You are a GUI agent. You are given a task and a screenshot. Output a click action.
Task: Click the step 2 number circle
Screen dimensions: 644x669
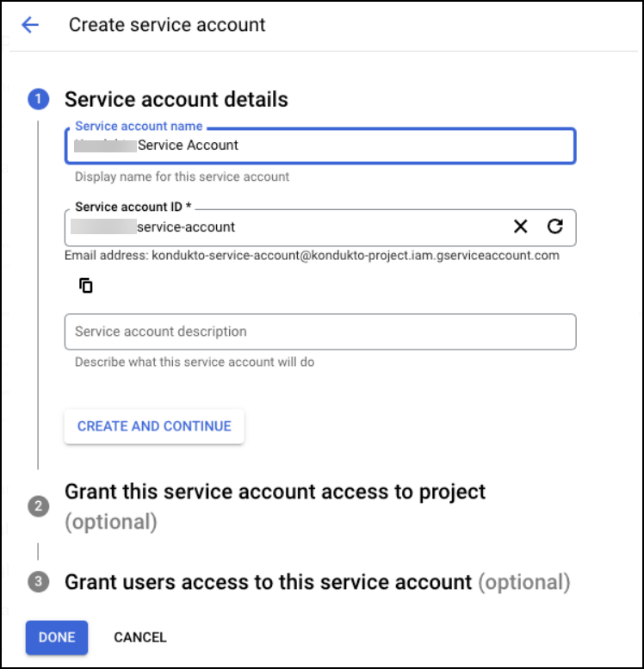click(x=38, y=506)
